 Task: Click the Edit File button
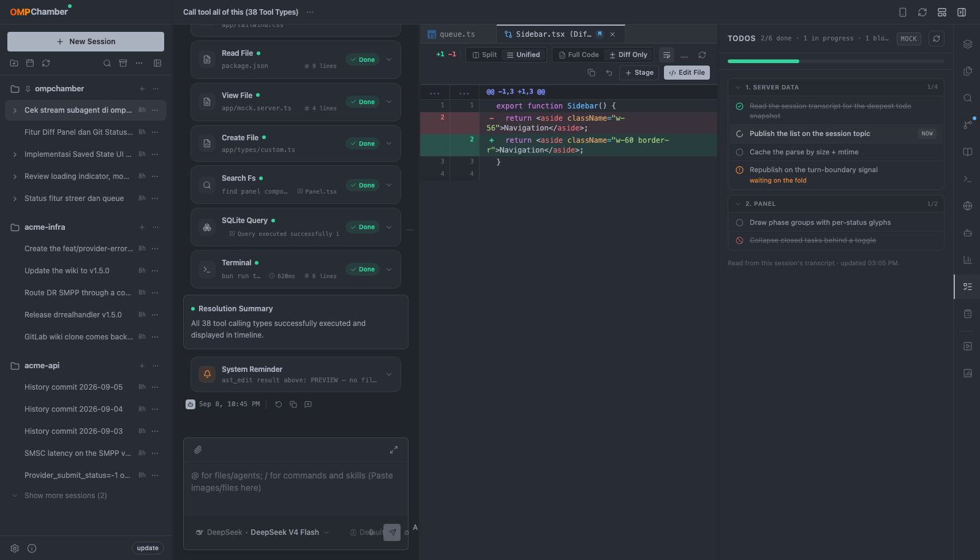click(x=687, y=72)
